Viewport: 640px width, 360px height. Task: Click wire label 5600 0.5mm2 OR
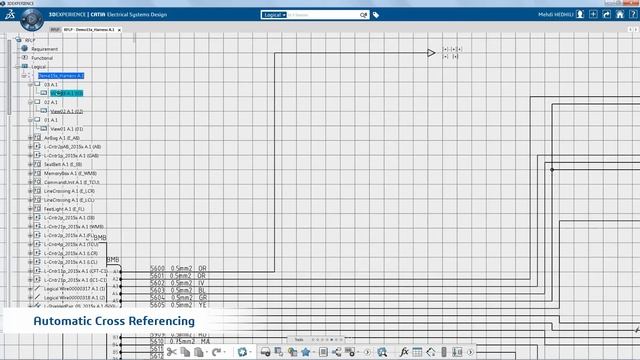pyautogui.click(x=178, y=268)
